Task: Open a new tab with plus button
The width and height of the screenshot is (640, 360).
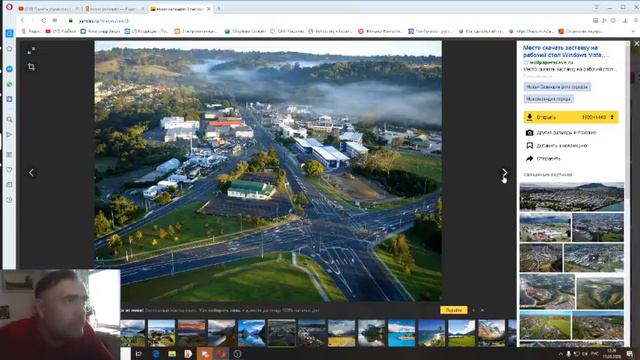Action: [219, 9]
